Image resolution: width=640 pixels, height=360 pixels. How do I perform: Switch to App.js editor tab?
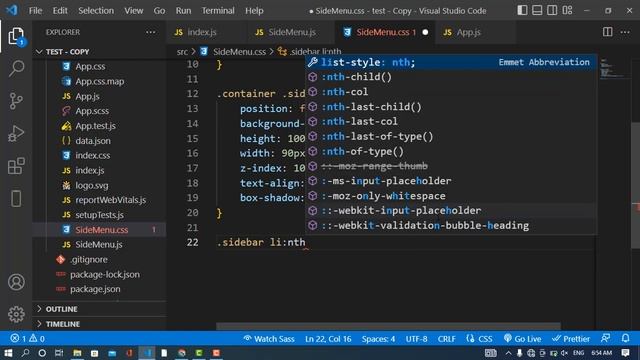[x=468, y=32]
